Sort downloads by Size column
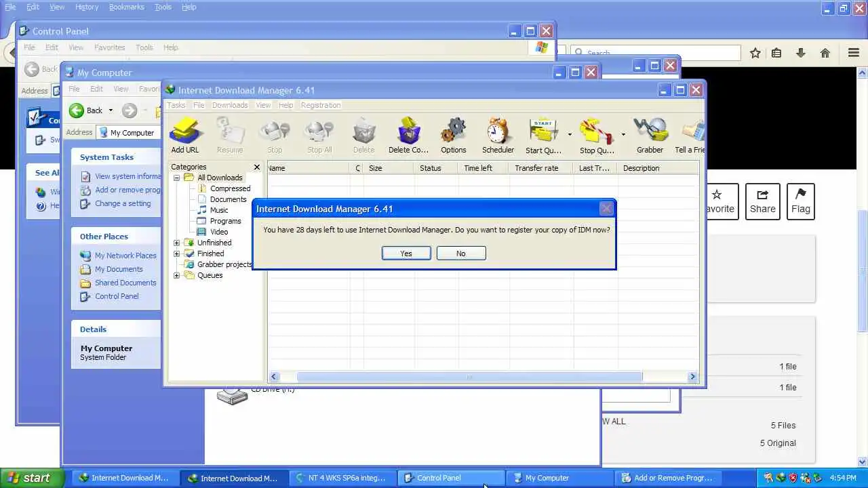 389,168
